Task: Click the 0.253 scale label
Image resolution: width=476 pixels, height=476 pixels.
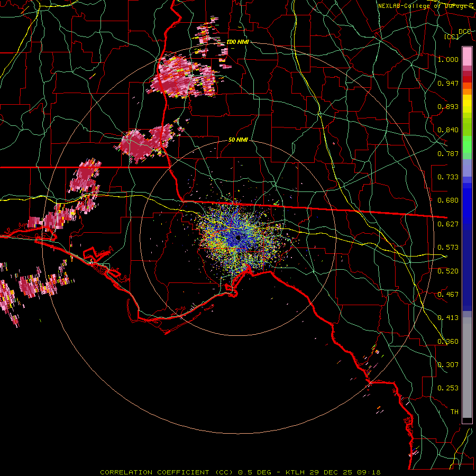Action: (x=448, y=388)
